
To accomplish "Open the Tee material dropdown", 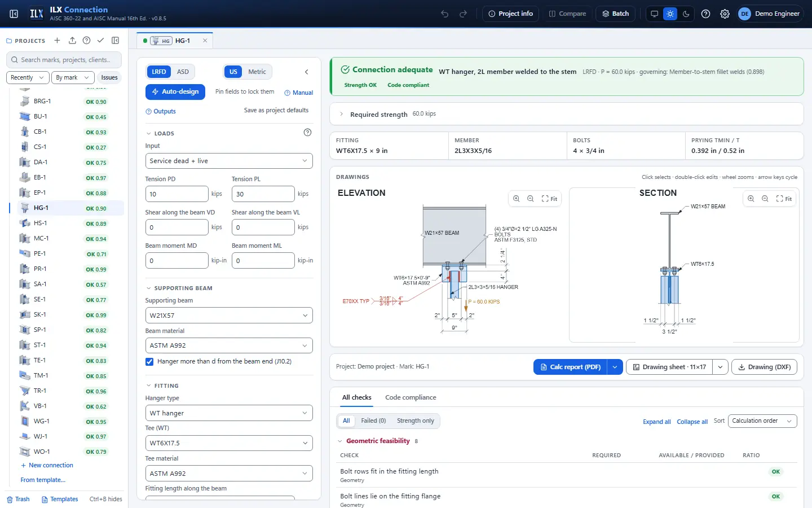I will tap(229, 474).
